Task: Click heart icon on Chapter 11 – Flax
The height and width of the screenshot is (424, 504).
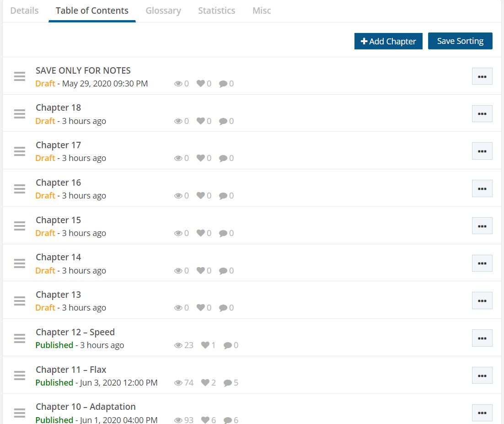Action: coord(205,383)
